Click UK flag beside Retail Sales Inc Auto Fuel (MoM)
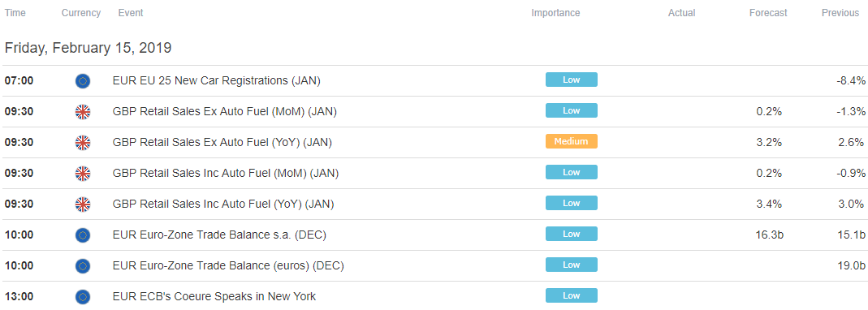This screenshot has width=868, height=310. [83, 174]
